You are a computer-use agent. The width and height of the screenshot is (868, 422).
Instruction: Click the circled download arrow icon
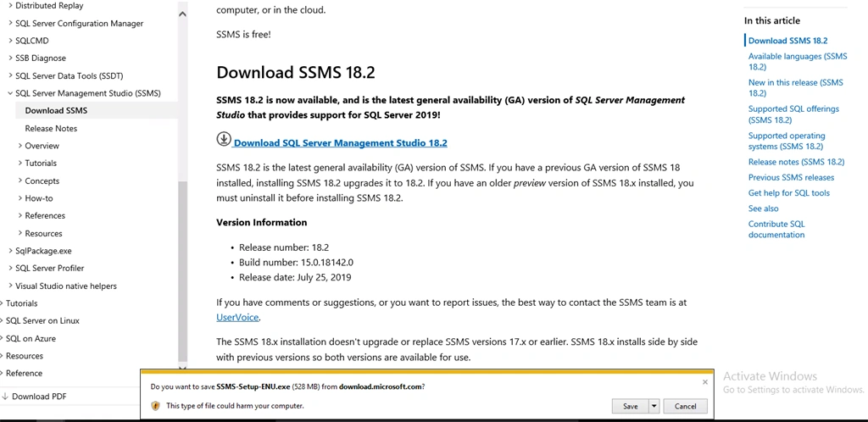pos(224,139)
